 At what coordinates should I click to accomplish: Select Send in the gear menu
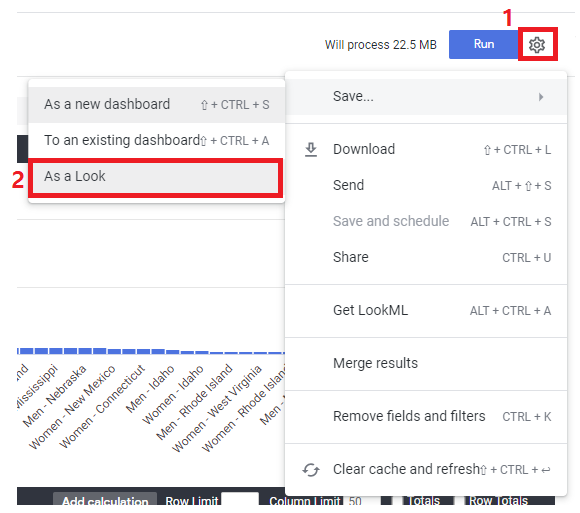(426, 185)
